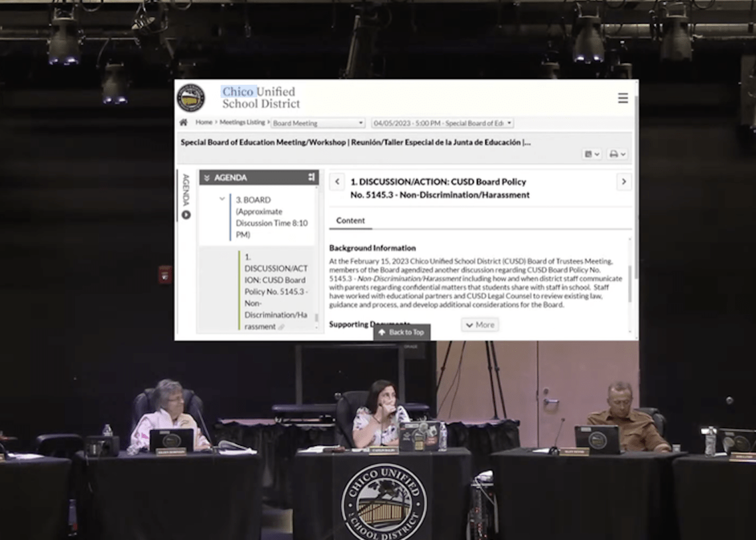Viewport: 756px width, 540px height.
Task: Select the Discussion/Action Policy 5145.3 agenda item
Action: 277,292
